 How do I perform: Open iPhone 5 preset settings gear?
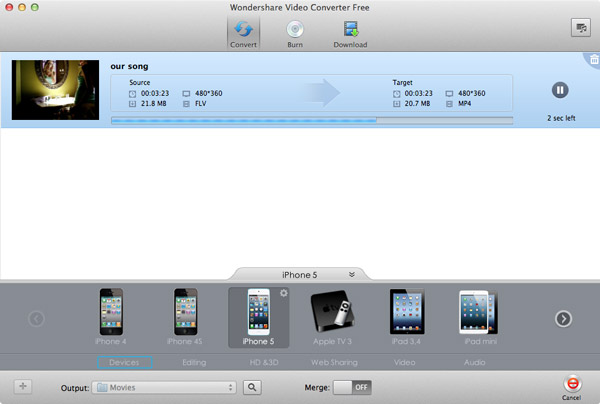(284, 293)
